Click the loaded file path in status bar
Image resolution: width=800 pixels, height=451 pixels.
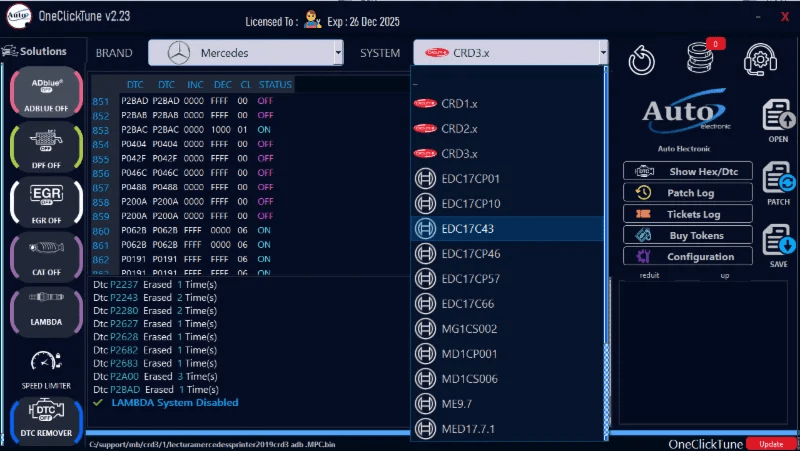[212, 444]
